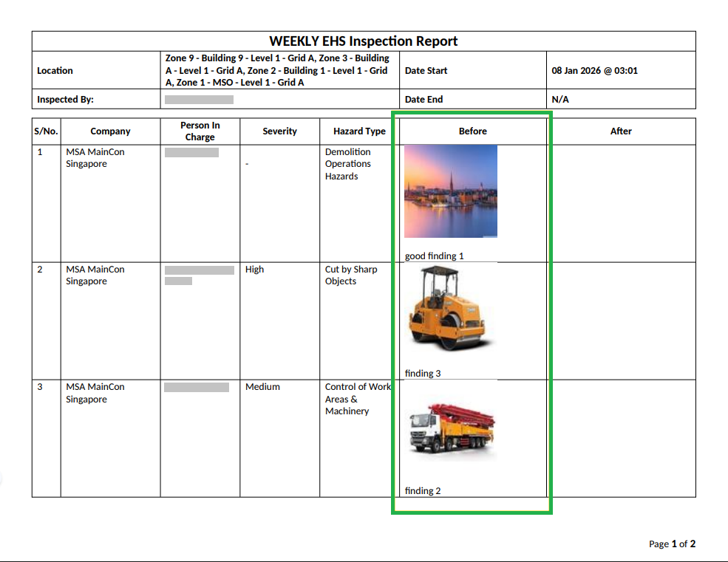Viewport: 728px width, 562px height.
Task: Click the High severity cell
Action: pos(254,270)
